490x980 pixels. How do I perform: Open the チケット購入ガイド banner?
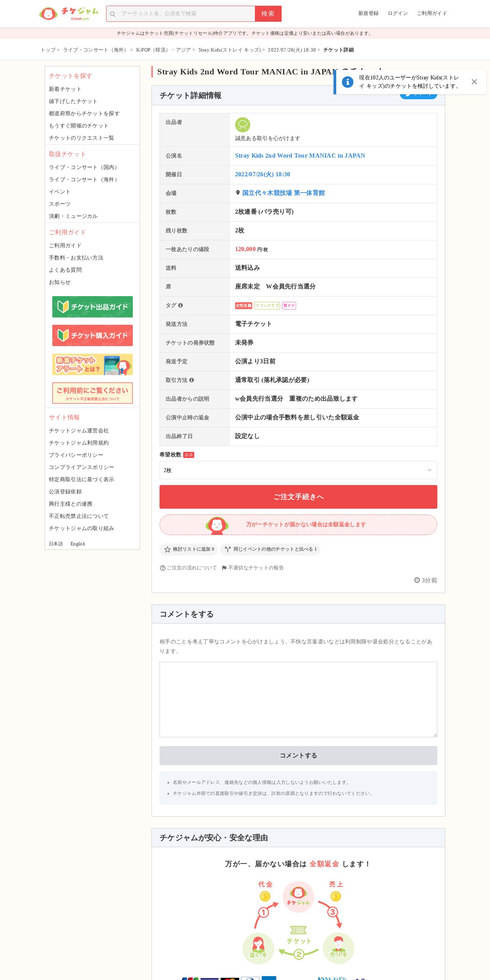click(92, 335)
